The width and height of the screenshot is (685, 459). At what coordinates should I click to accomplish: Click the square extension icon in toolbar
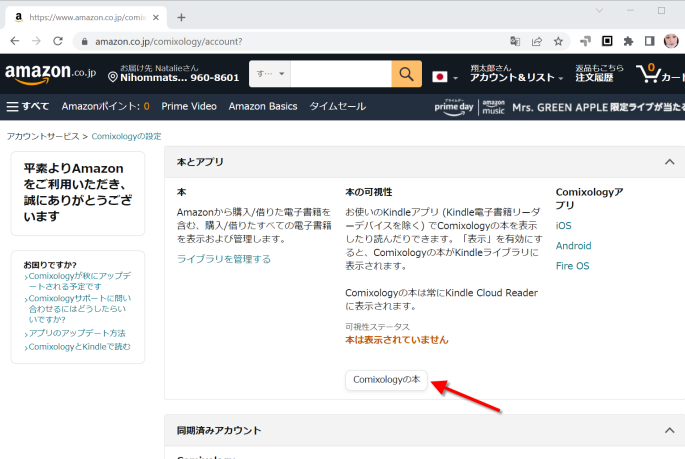coord(607,41)
